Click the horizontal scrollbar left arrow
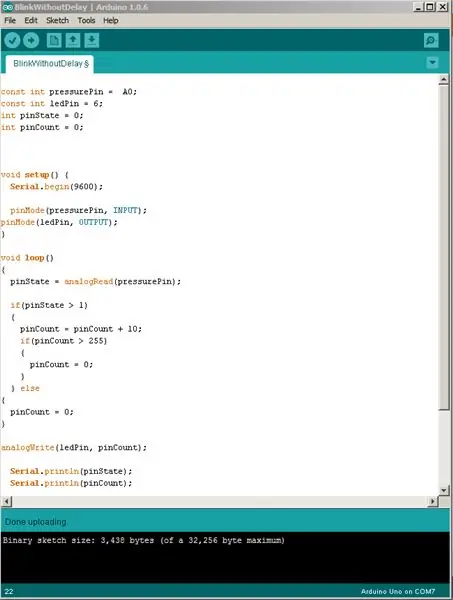453x600 pixels. point(7,501)
